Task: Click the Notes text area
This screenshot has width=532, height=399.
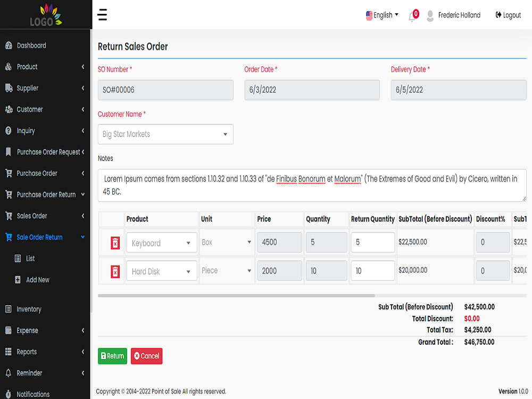Action: pos(312,185)
